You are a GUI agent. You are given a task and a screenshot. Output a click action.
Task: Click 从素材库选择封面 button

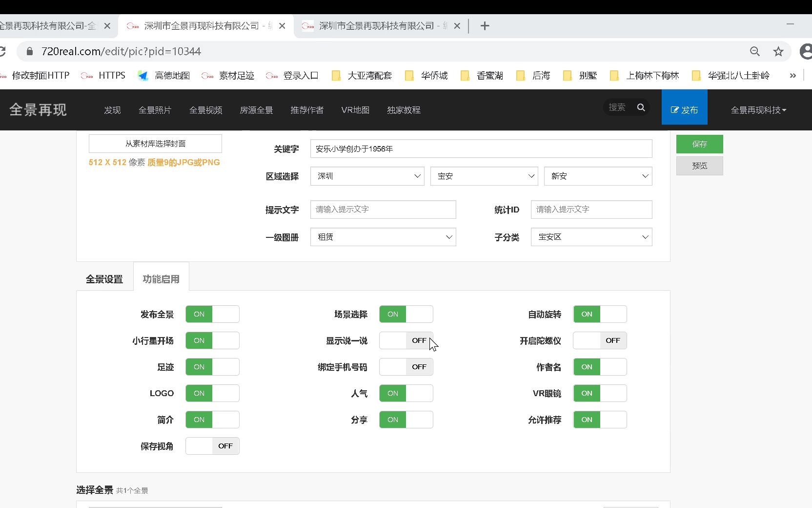tap(155, 144)
